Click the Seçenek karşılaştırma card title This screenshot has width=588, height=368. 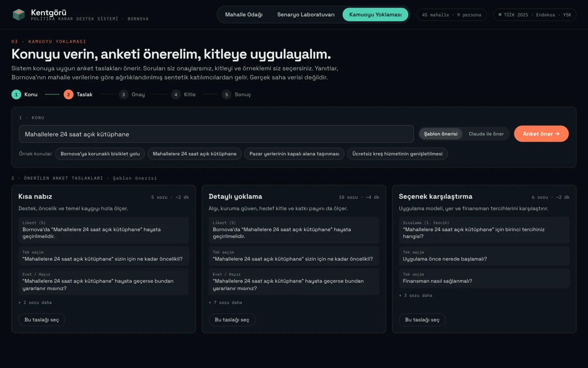435,197
